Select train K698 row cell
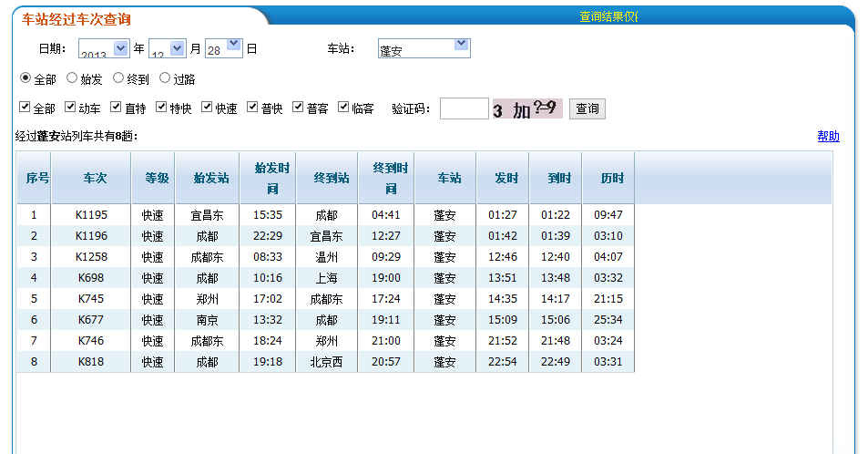The image size is (868, 454). (x=91, y=278)
